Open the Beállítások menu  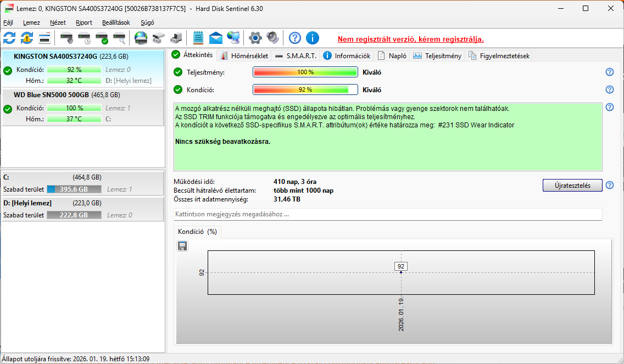coord(116,23)
